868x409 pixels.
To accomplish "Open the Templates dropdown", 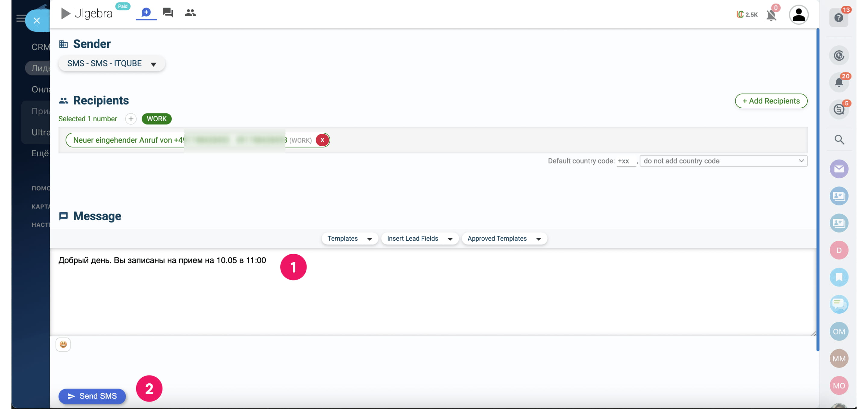I will pos(349,239).
